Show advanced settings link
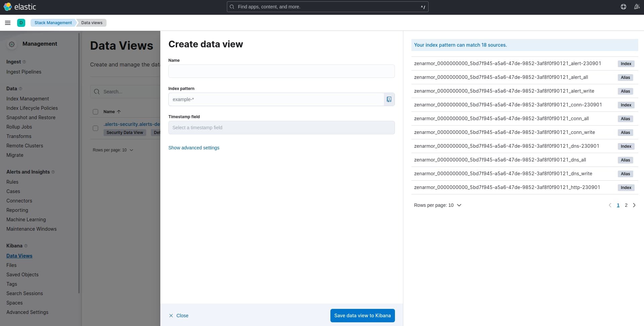 tap(194, 148)
